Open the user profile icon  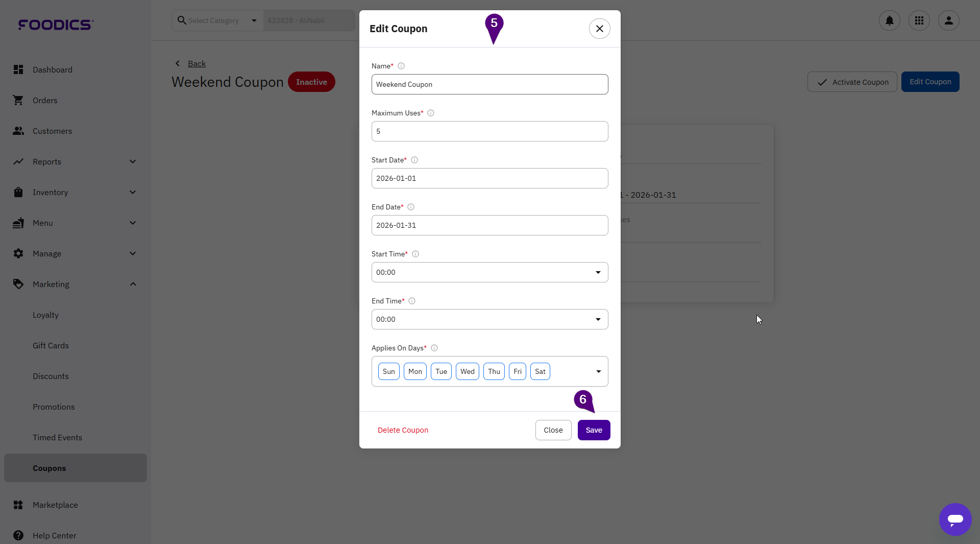[948, 20]
